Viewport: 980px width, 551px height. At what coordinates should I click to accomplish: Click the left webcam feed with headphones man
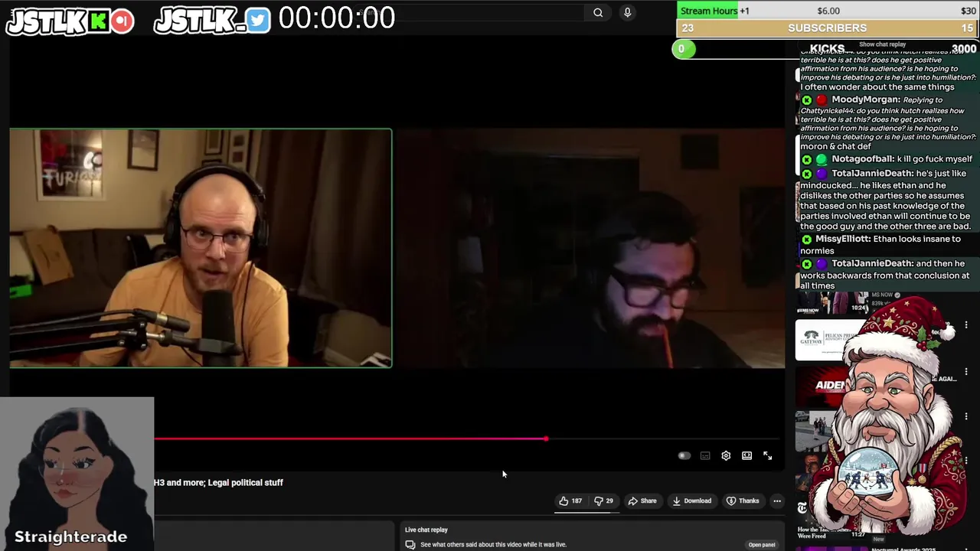coord(201,248)
